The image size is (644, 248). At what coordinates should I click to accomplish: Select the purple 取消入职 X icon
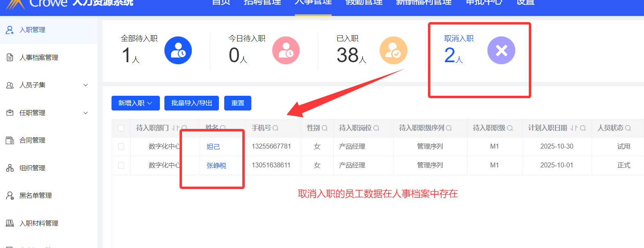coord(501,50)
